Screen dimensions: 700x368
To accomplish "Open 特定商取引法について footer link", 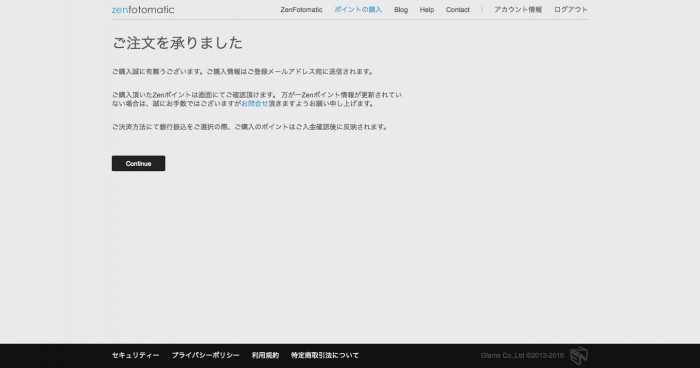I will click(325, 355).
